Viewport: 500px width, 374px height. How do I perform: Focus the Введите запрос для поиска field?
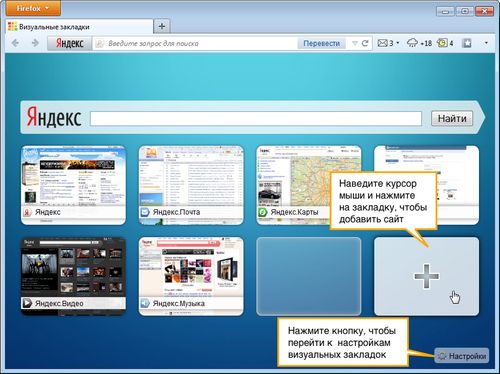click(195, 43)
